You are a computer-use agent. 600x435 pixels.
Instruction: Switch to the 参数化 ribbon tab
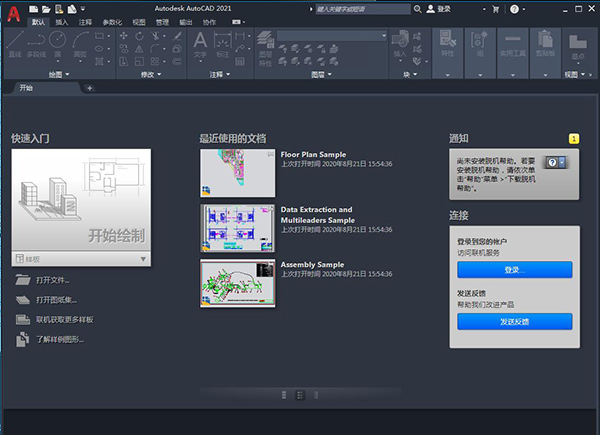pyautogui.click(x=112, y=22)
